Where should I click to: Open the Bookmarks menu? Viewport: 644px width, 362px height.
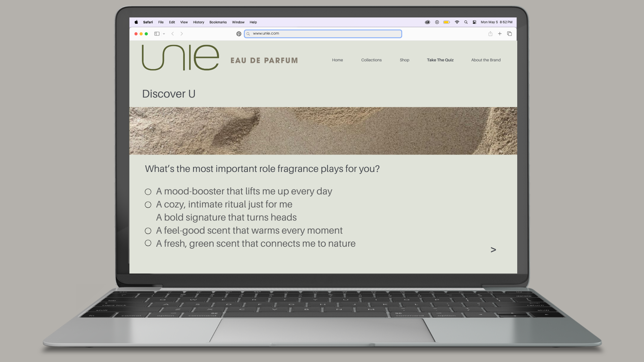(x=218, y=22)
